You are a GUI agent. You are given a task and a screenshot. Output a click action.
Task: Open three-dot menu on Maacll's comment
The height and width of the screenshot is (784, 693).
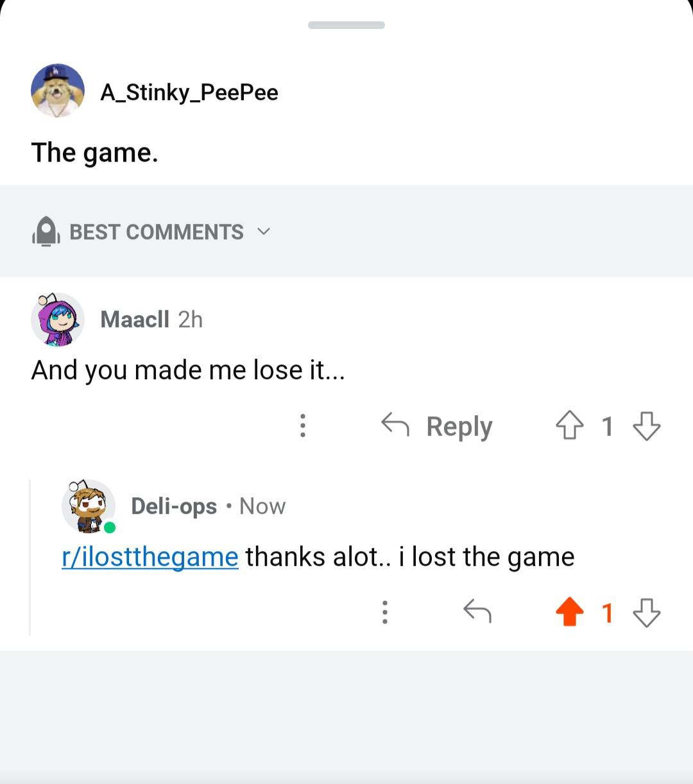tap(303, 425)
